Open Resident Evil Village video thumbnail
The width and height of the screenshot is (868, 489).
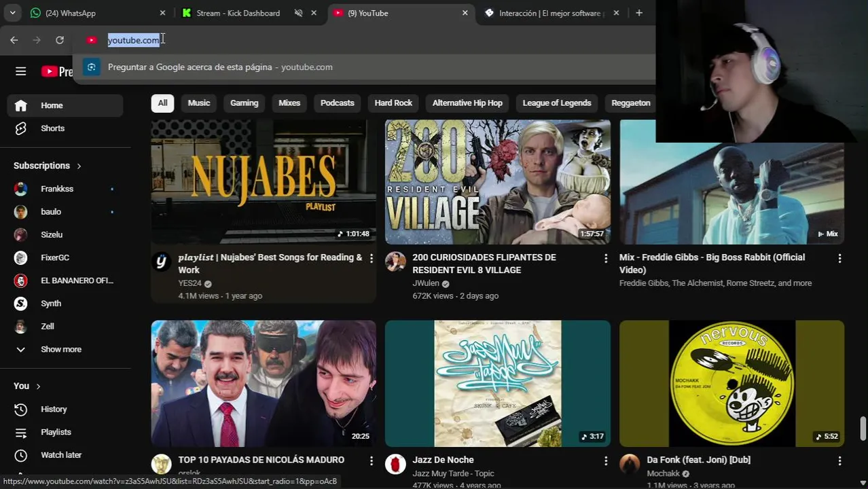[498, 182]
